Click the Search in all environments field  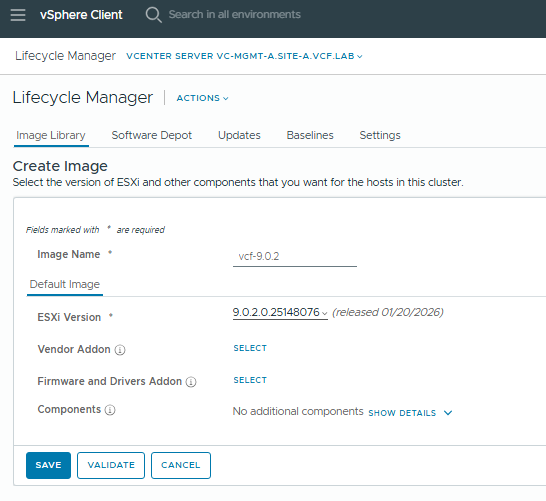(x=234, y=15)
